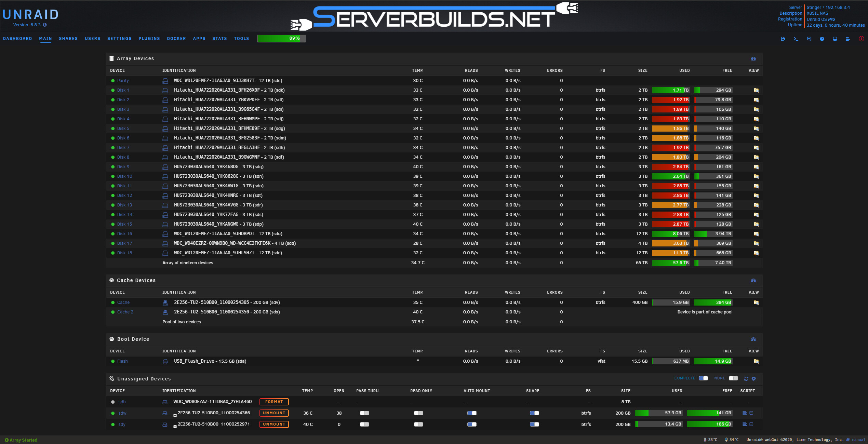Screen dimensions: 868x444
Task: Browse Disk 16 via its folder icon
Action: point(756,234)
